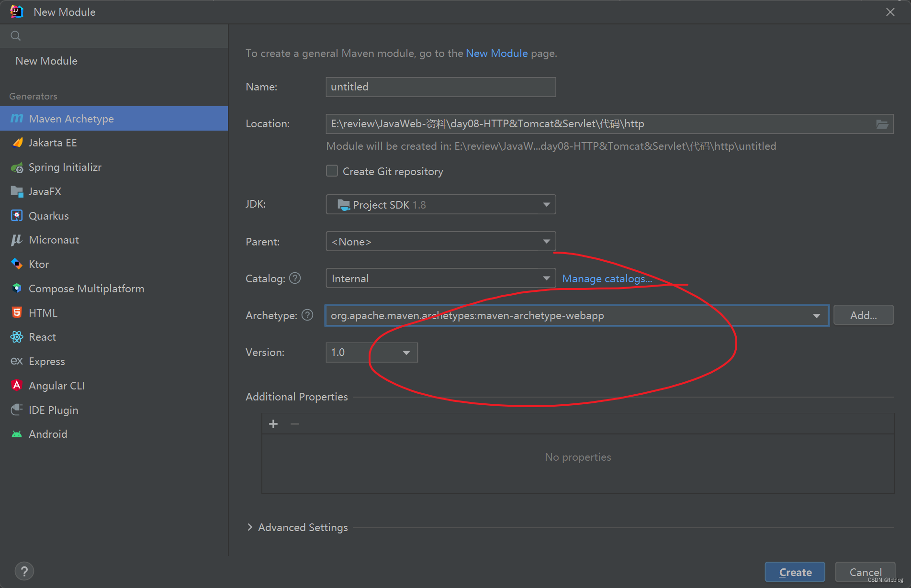This screenshot has width=911, height=588.
Task: Open the Parent None dropdown
Action: click(x=440, y=241)
